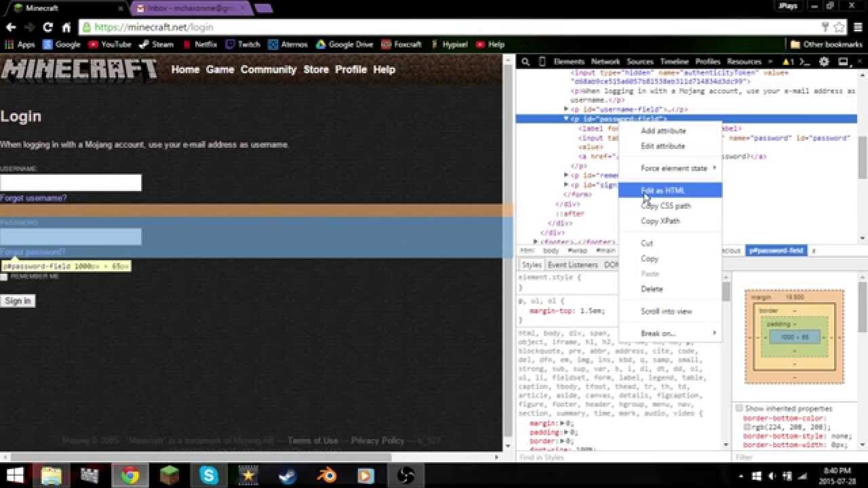868x488 pixels.
Task: Enable Show inherited properties checkbox
Action: [739, 408]
